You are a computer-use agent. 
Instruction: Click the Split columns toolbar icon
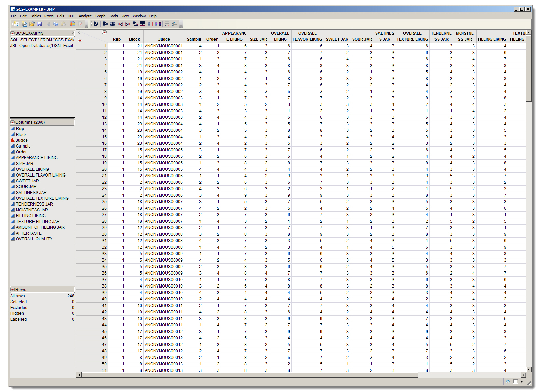[x=128, y=24]
